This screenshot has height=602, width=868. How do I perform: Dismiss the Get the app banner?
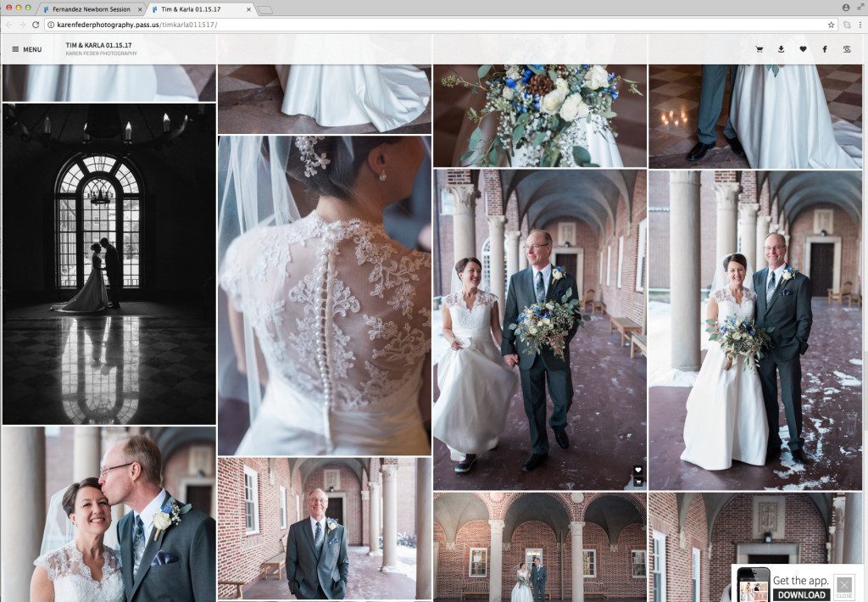(x=844, y=587)
